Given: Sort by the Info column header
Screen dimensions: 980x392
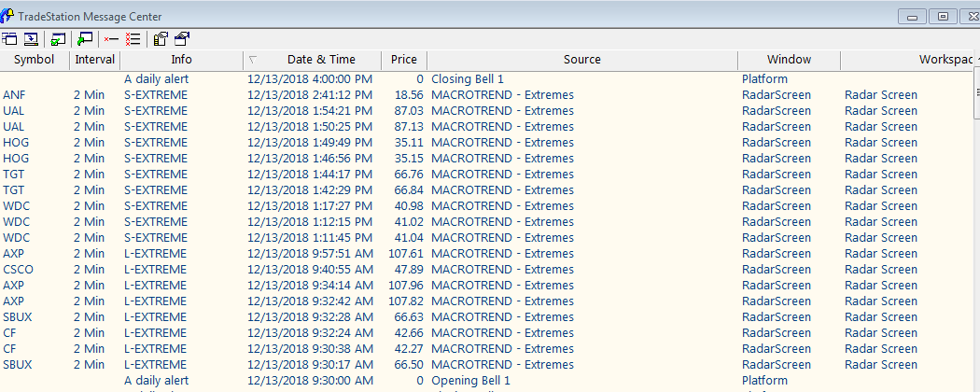Looking at the screenshot, I should point(182,60).
